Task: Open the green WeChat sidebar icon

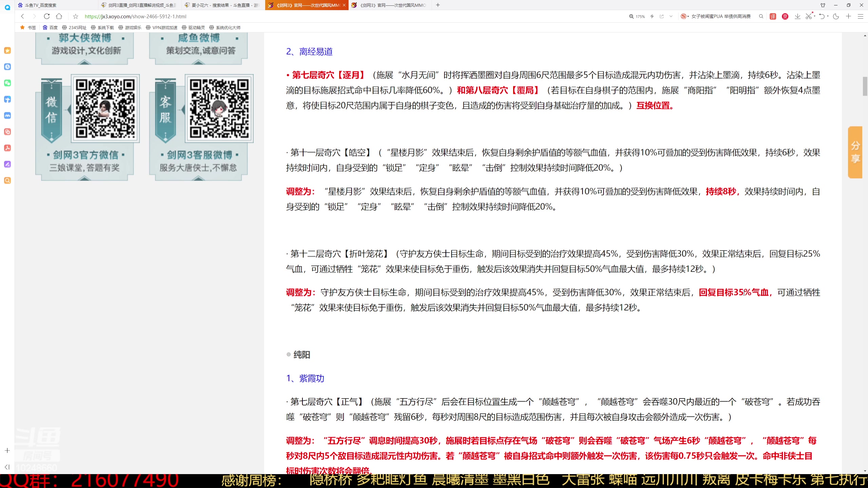Action: [7, 83]
